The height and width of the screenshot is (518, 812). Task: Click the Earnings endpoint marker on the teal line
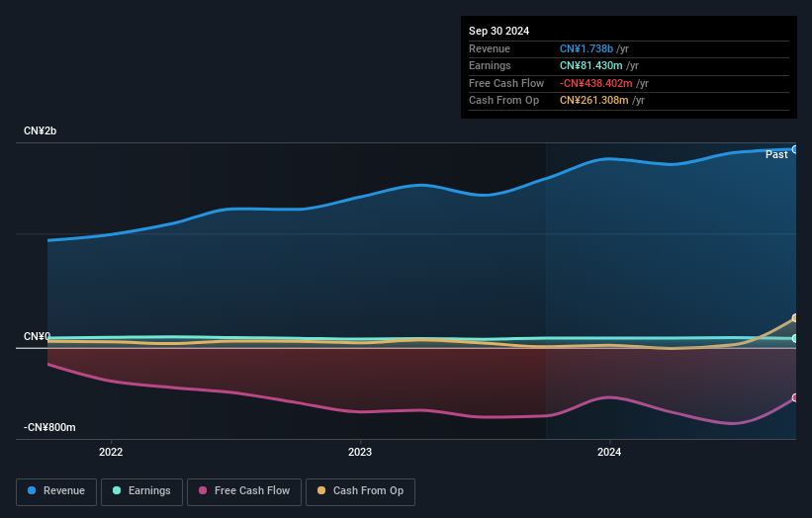pyautogui.click(x=795, y=338)
